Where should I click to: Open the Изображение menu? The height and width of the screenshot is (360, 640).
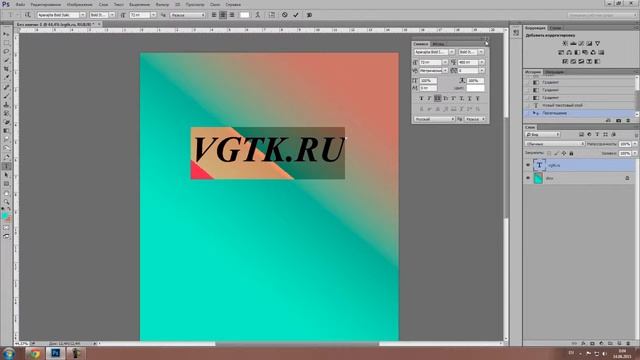[x=79, y=4]
